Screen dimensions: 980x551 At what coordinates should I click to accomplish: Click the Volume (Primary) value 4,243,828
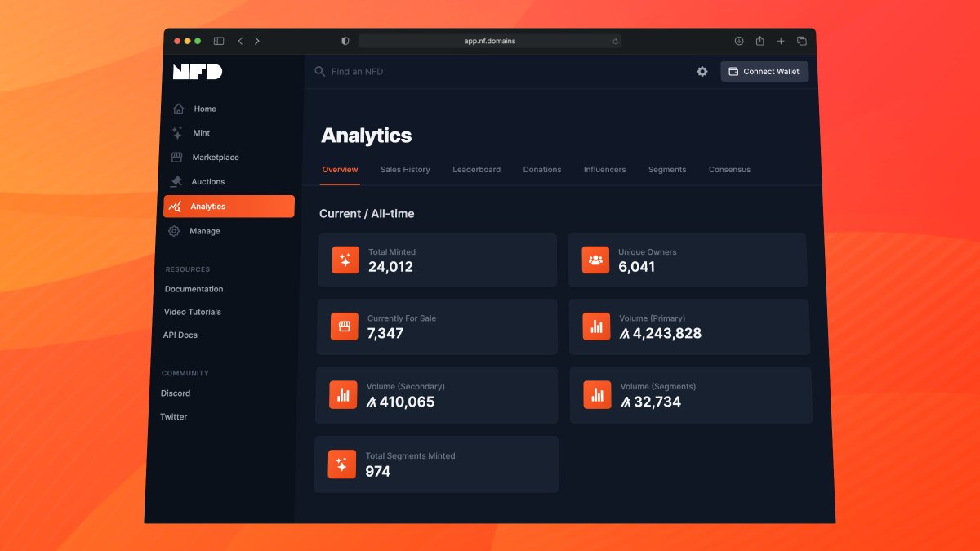tap(661, 333)
